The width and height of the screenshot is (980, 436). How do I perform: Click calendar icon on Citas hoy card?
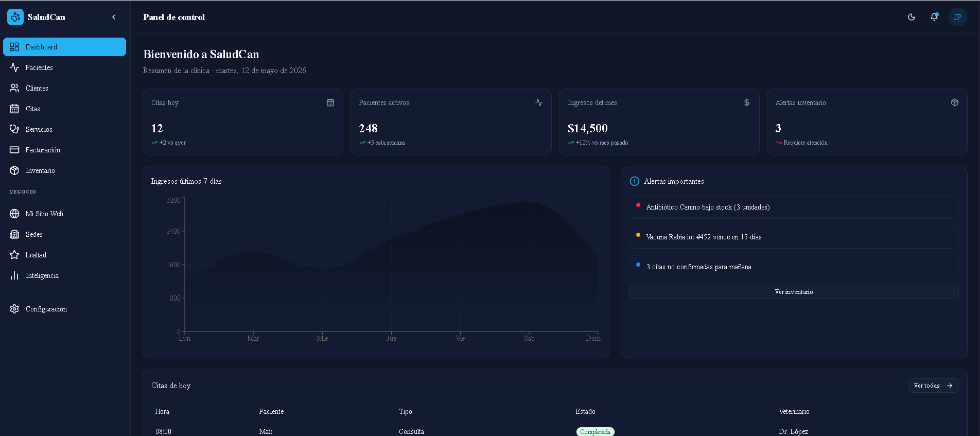[330, 102]
